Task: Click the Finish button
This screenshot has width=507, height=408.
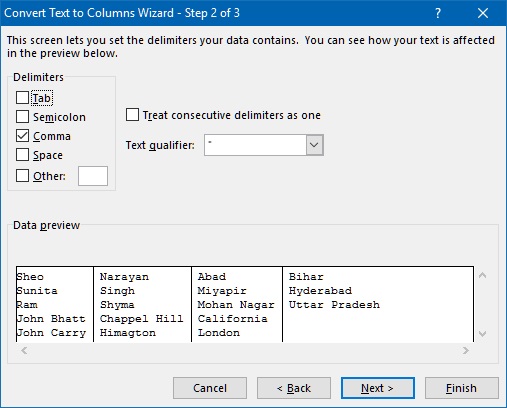Action: point(462,388)
